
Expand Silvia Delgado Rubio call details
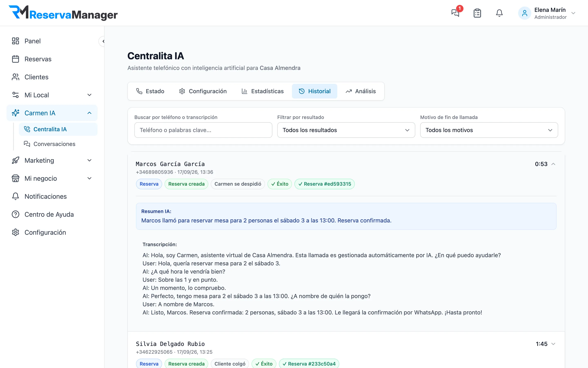click(553, 344)
